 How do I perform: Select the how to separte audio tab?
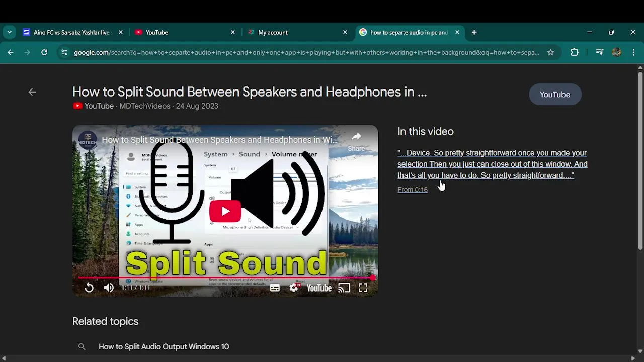(x=409, y=32)
